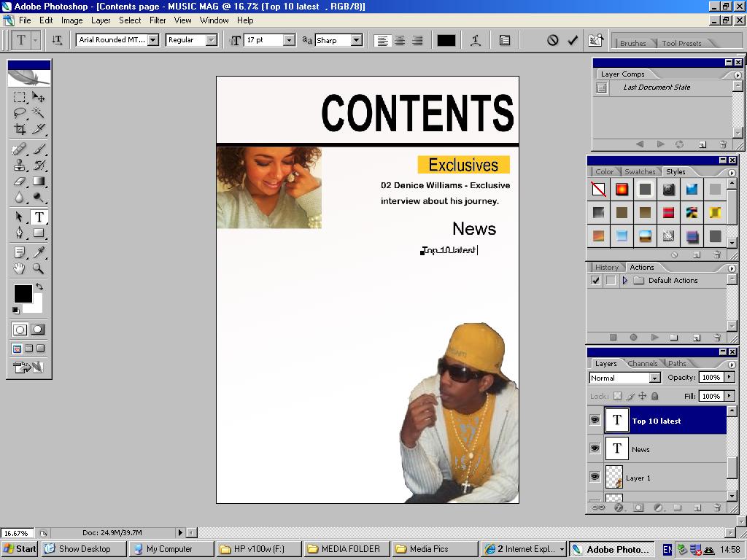Screen dimensions: 747x560
Task: Switch to Media Pics taskbar window
Action: tap(435, 548)
